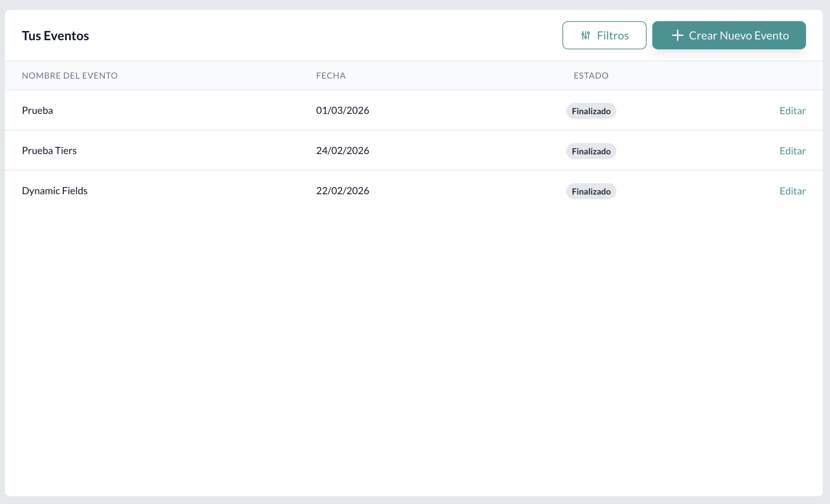The width and height of the screenshot is (830, 504).
Task: Select the date 24/02/2026
Action: coord(342,150)
